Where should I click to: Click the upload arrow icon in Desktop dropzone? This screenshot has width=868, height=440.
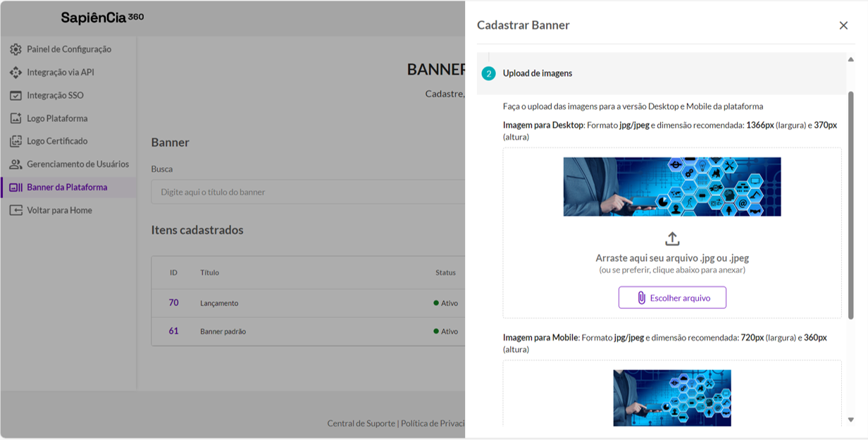click(x=672, y=238)
